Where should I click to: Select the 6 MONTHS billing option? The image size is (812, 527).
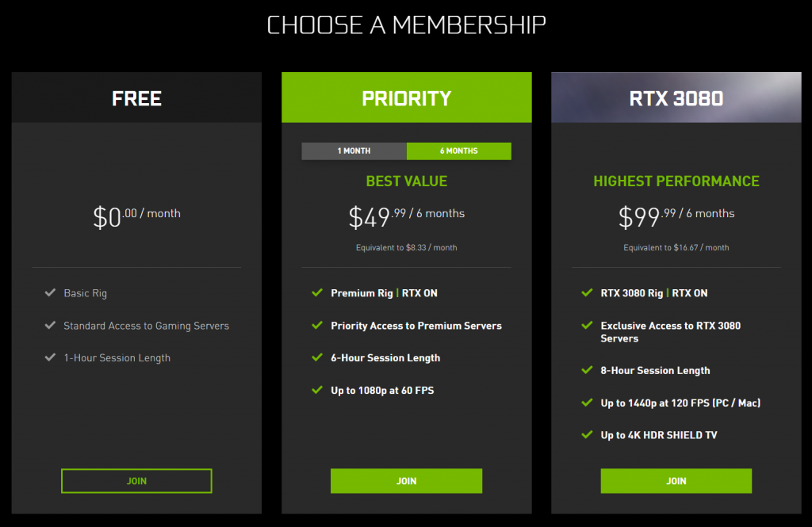point(459,151)
